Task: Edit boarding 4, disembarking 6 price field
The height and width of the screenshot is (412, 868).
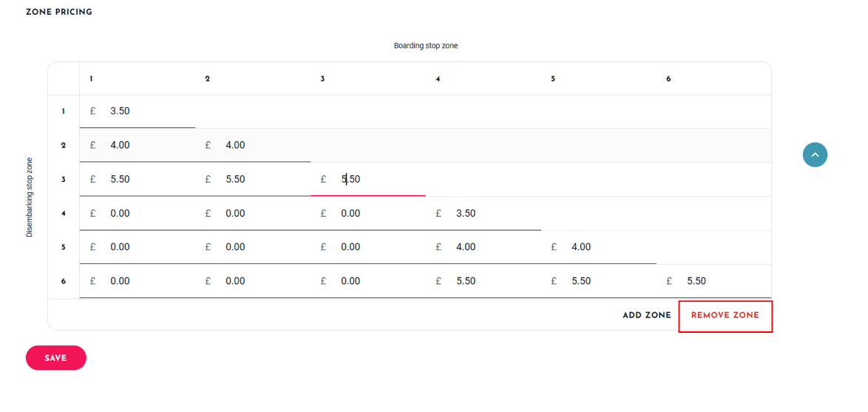Action: pyautogui.click(x=484, y=281)
